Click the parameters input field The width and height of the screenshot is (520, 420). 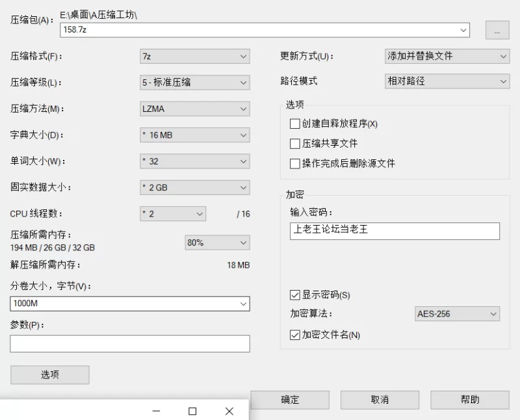tap(129, 343)
